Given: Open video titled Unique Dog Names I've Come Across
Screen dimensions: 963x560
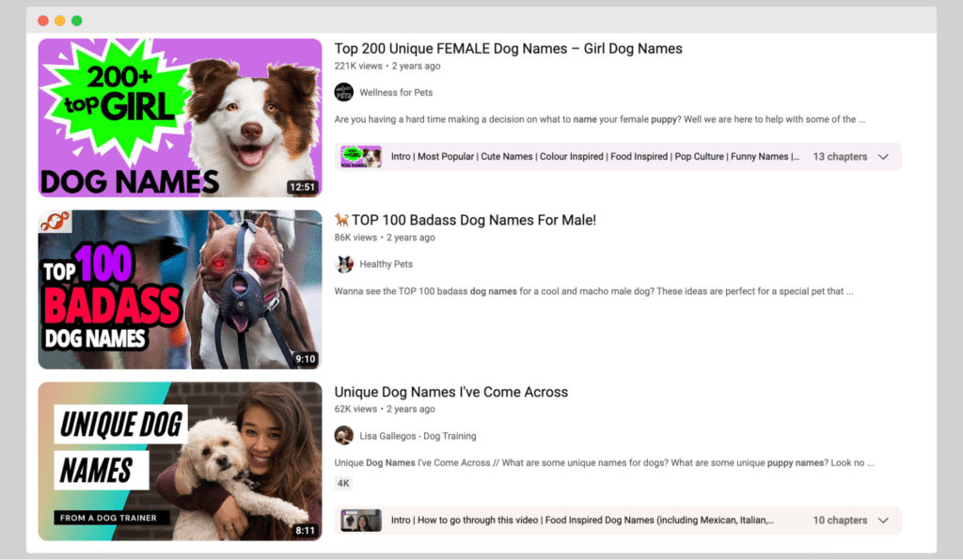Looking at the screenshot, I should pos(450,392).
